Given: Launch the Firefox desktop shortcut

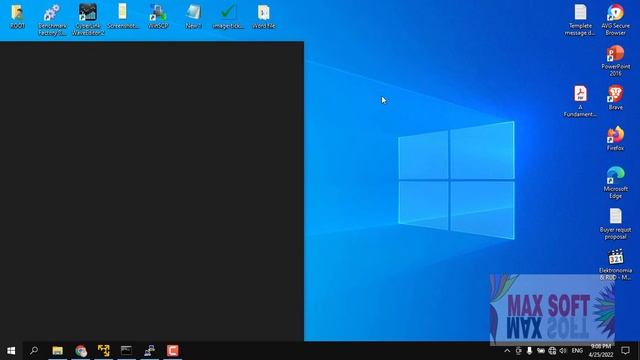Looking at the screenshot, I should click(616, 139).
